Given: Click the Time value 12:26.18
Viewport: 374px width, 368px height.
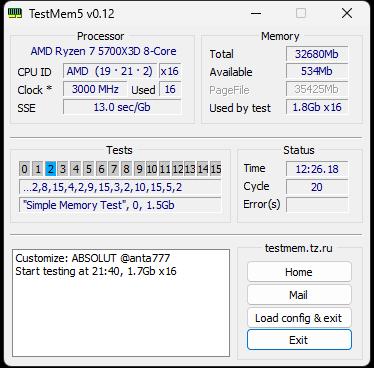Looking at the screenshot, I should pos(317,169).
